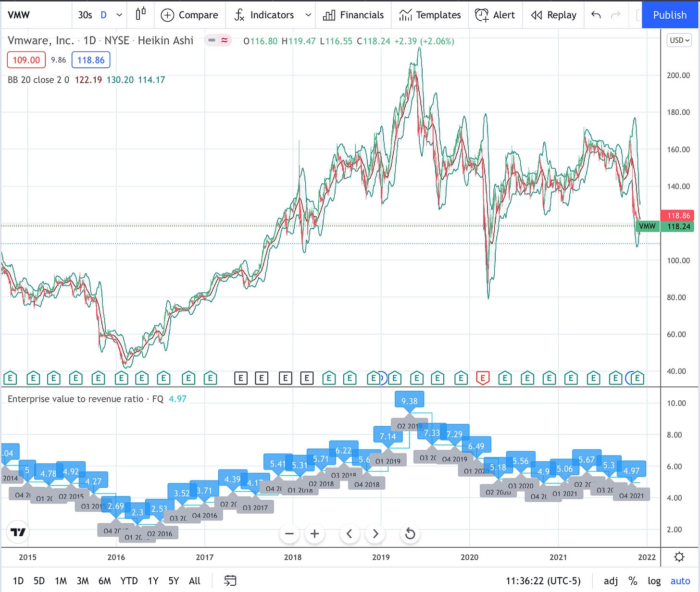Click the Q4 2021 quarter label
Image resolution: width=700 pixels, height=592 pixels.
[x=631, y=495]
